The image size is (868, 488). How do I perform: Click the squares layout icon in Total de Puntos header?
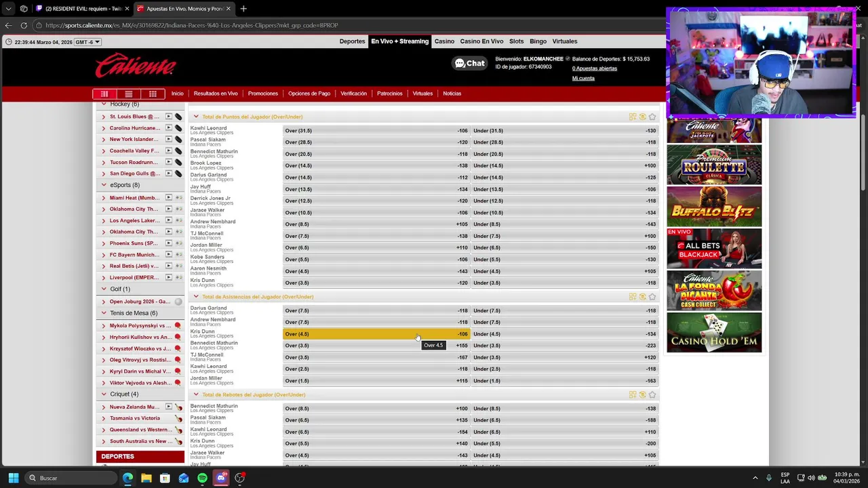point(633,117)
